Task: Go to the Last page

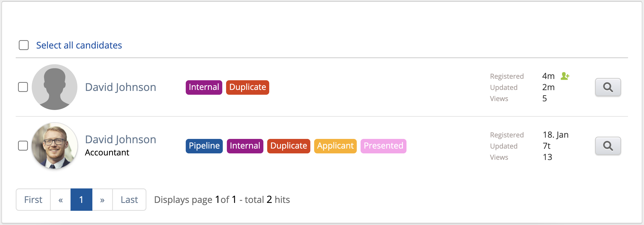Action: pos(129,200)
